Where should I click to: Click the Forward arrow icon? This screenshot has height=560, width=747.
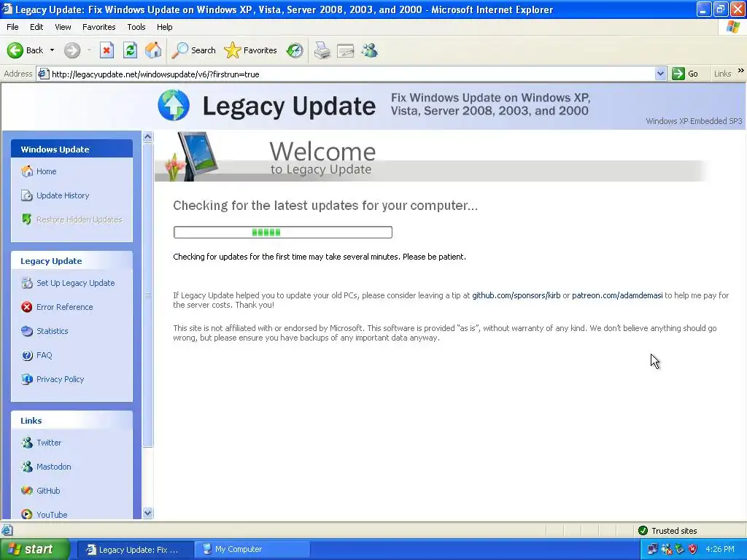(72, 50)
